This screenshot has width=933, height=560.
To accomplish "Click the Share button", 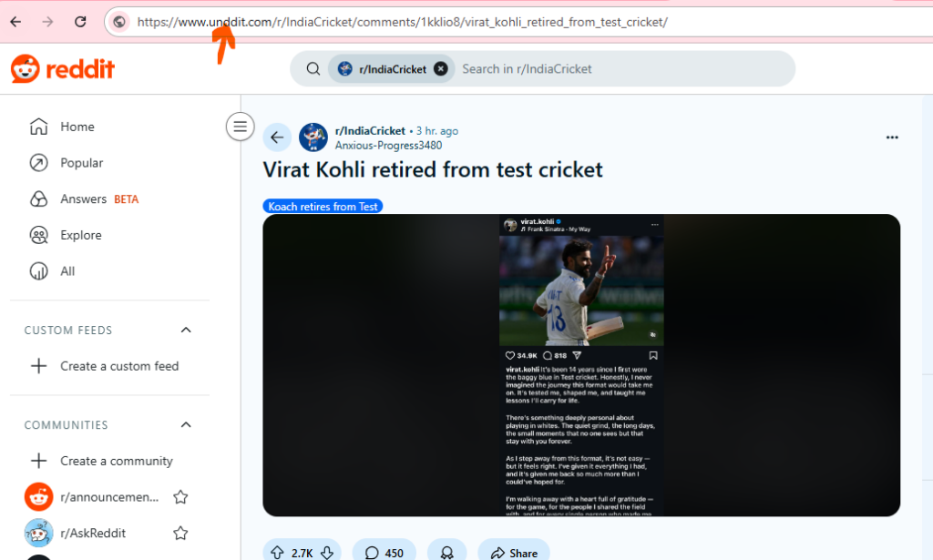I will click(514, 553).
